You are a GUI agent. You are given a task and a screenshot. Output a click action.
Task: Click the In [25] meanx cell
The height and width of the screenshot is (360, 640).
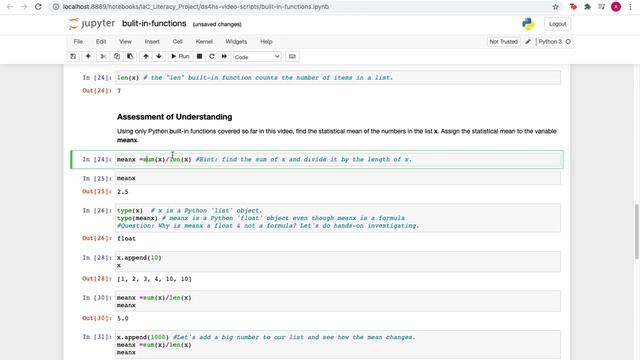[338, 178]
